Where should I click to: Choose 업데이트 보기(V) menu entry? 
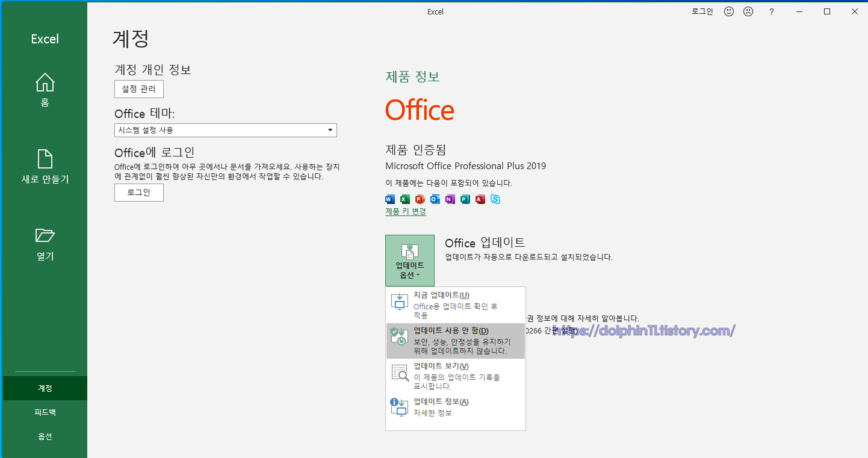pos(456,376)
